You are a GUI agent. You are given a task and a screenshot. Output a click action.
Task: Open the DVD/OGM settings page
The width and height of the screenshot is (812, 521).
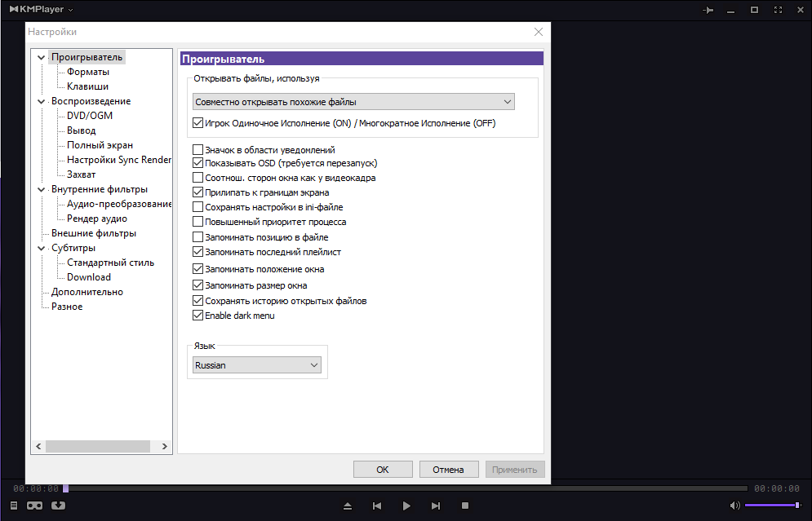click(90, 116)
